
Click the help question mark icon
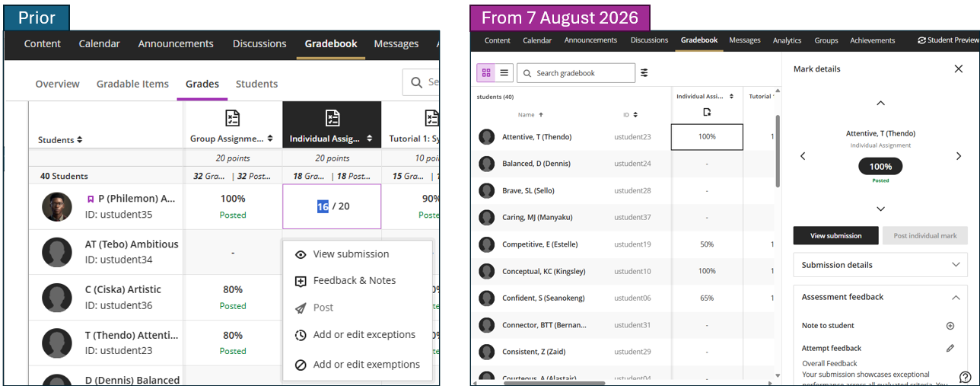coord(965,377)
